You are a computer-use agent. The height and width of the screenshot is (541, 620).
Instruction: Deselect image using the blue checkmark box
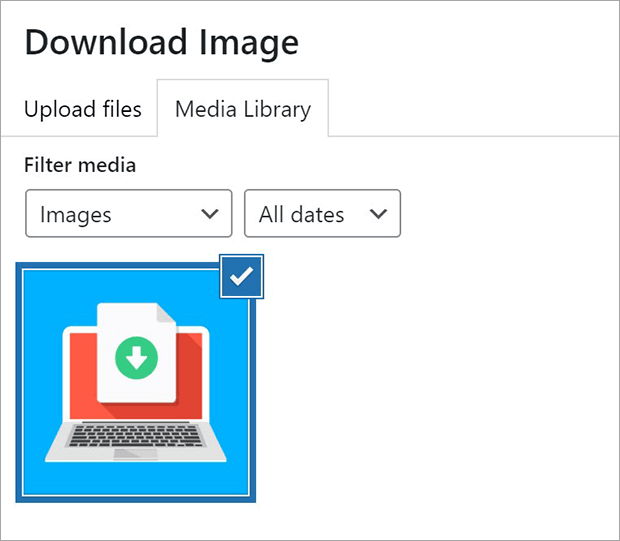(x=242, y=276)
